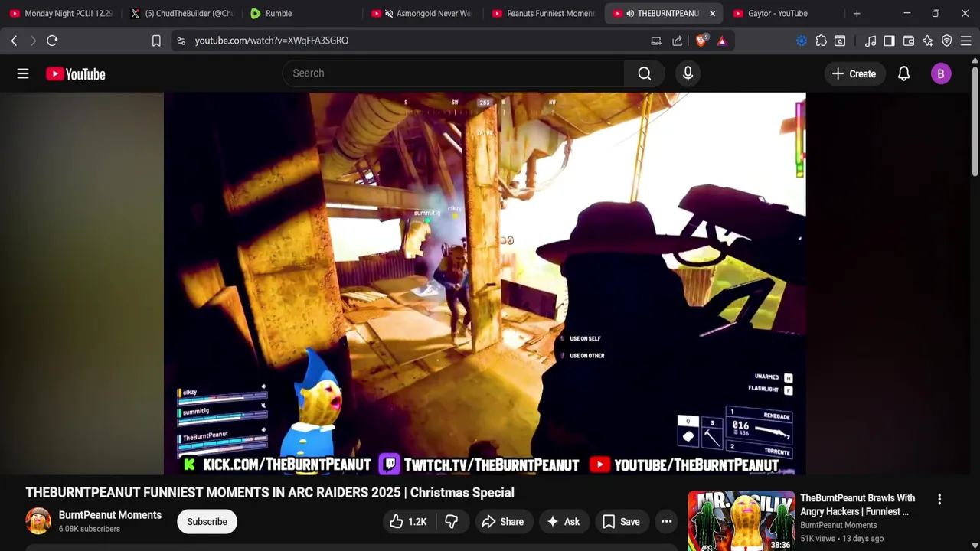
Task: Click the Create button
Action: coord(854,73)
